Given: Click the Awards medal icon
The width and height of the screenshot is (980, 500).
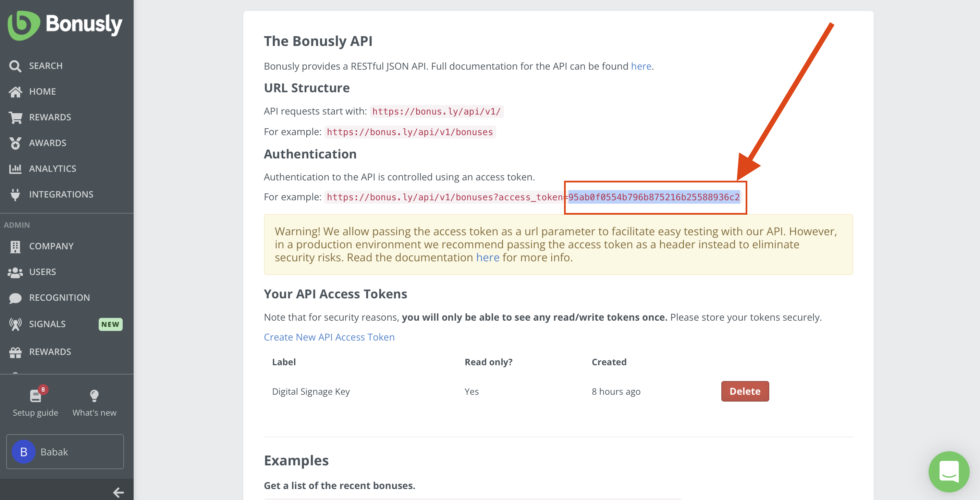Looking at the screenshot, I should pyautogui.click(x=15, y=143).
